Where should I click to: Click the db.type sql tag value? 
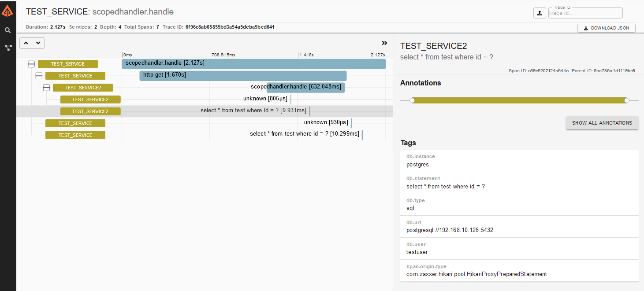(410, 208)
